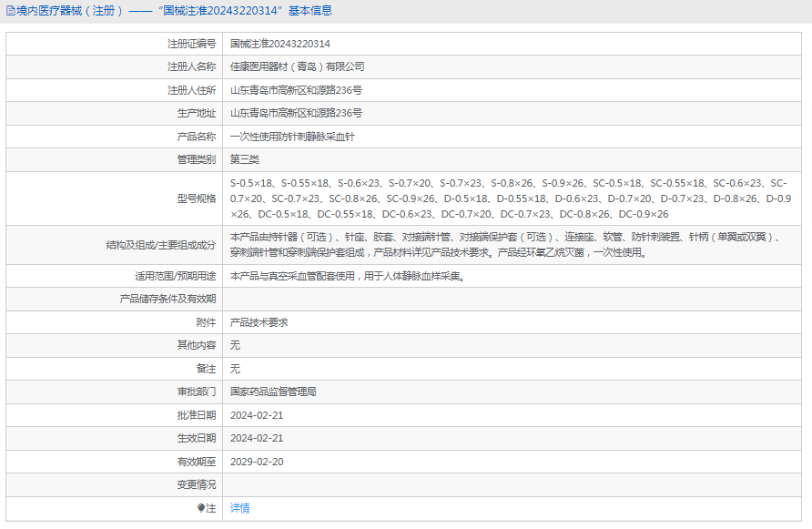
Task: Click the model specification list starting S-0.5×18
Action: [511, 198]
